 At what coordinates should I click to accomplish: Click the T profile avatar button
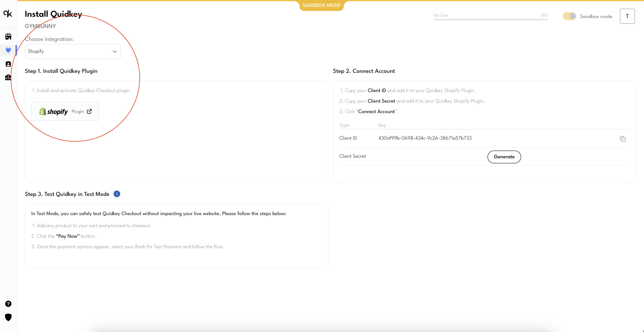627,16
